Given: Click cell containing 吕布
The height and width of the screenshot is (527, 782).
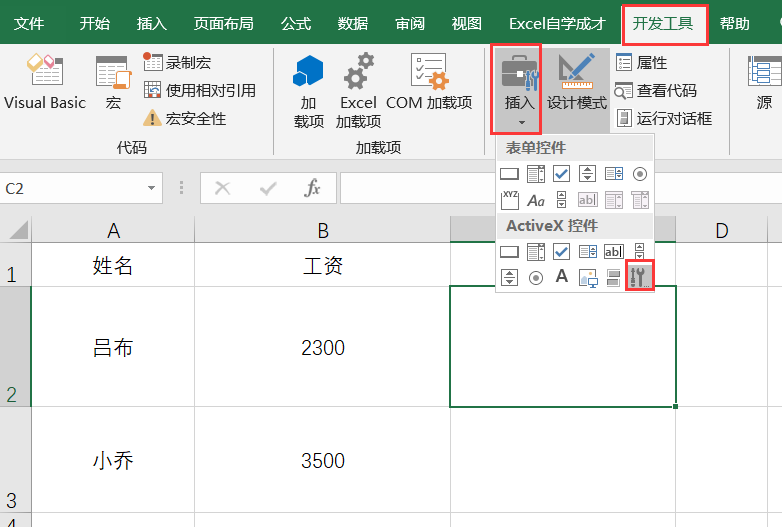Looking at the screenshot, I should click(113, 347).
